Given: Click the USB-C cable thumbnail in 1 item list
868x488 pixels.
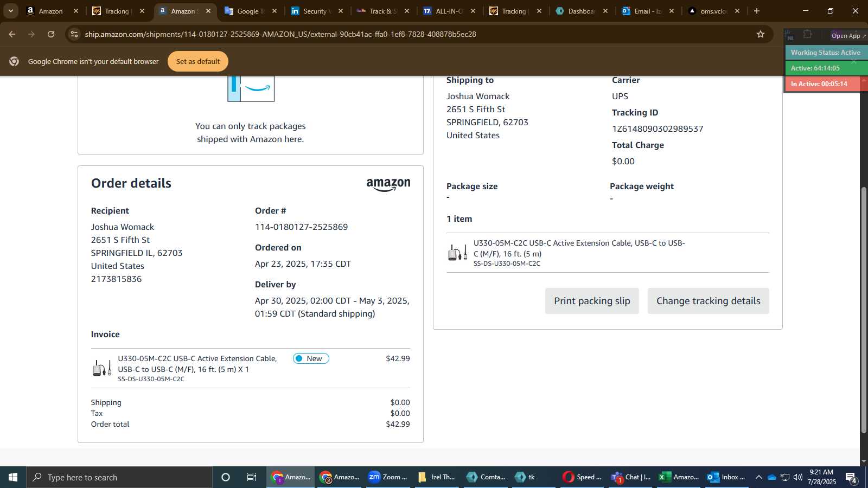Looking at the screenshot, I should [x=457, y=253].
